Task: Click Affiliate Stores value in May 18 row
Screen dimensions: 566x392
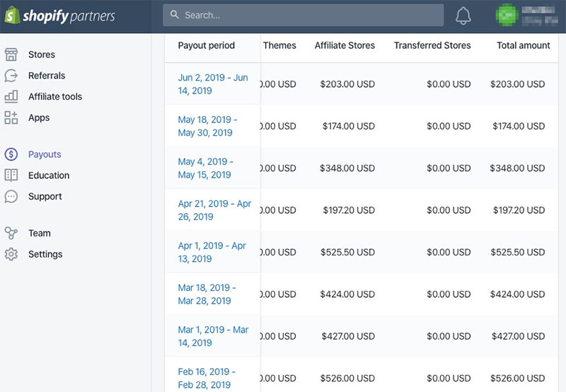Action: click(x=349, y=126)
